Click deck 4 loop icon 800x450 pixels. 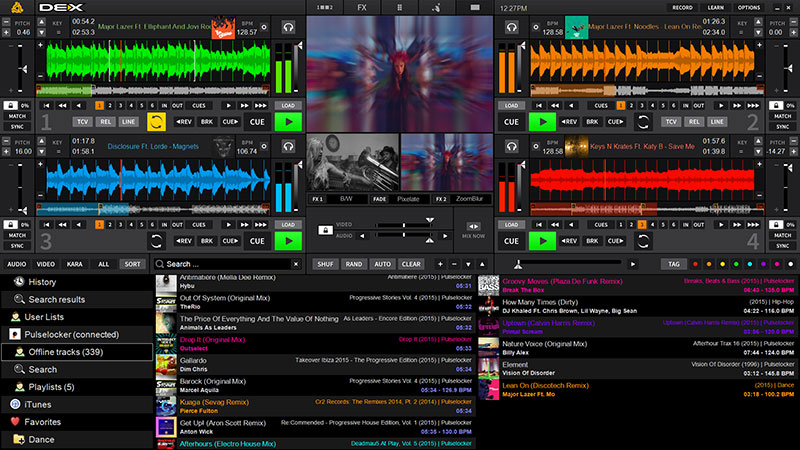645,241
